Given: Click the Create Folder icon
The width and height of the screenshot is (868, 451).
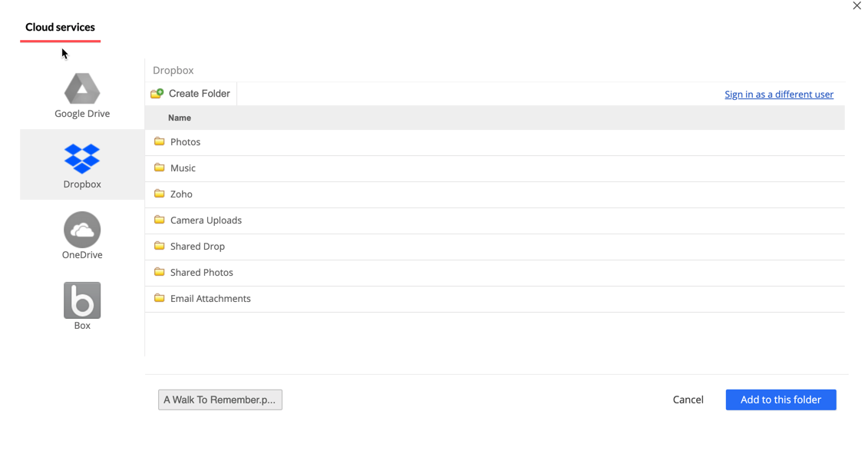Looking at the screenshot, I should [157, 94].
